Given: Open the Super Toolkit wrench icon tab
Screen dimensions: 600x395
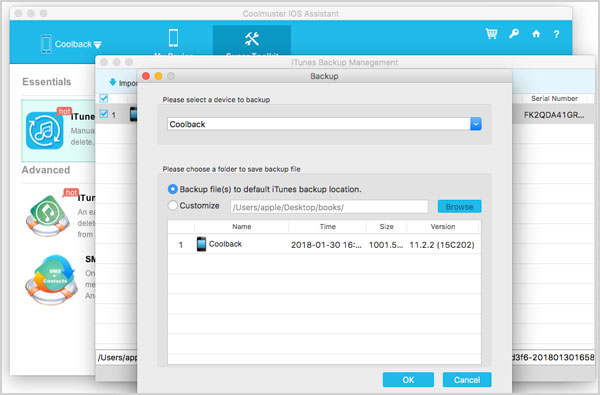Looking at the screenshot, I should pyautogui.click(x=252, y=39).
